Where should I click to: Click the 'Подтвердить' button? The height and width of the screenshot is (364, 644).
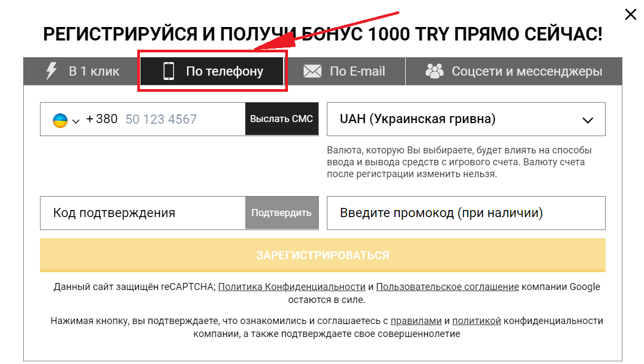point(282,213)
